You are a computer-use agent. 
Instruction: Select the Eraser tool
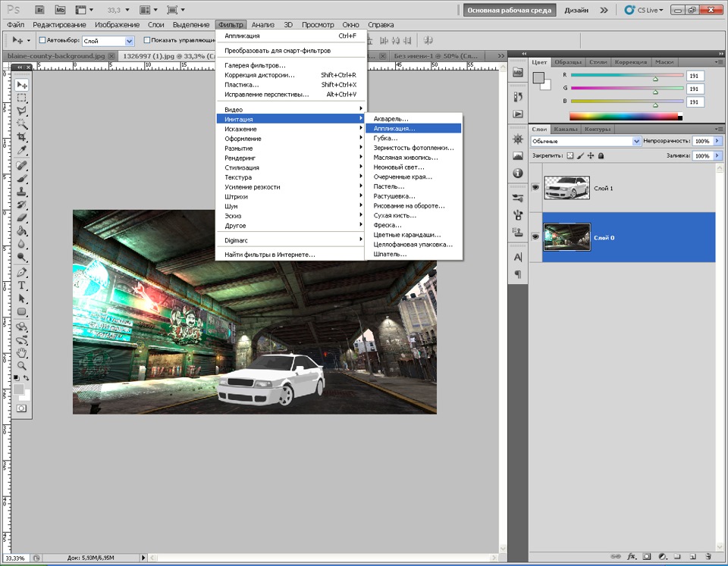click(x=21, y=217)
